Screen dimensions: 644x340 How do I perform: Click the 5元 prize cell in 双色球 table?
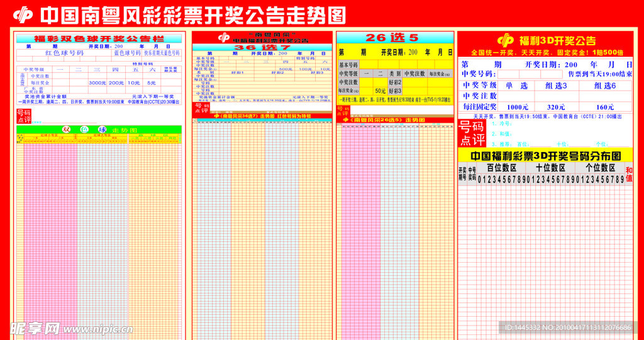point(152,83)
